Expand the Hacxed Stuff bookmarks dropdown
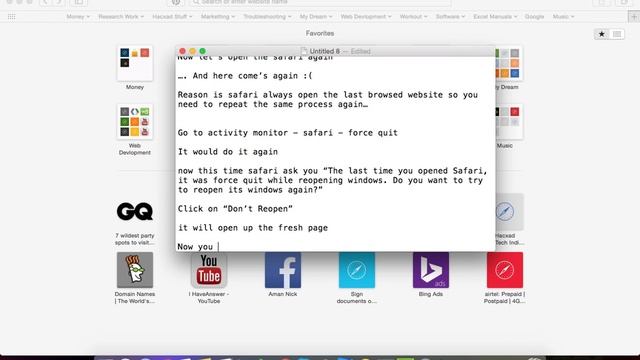The image size is (640, 360). (x=172, y=17)
